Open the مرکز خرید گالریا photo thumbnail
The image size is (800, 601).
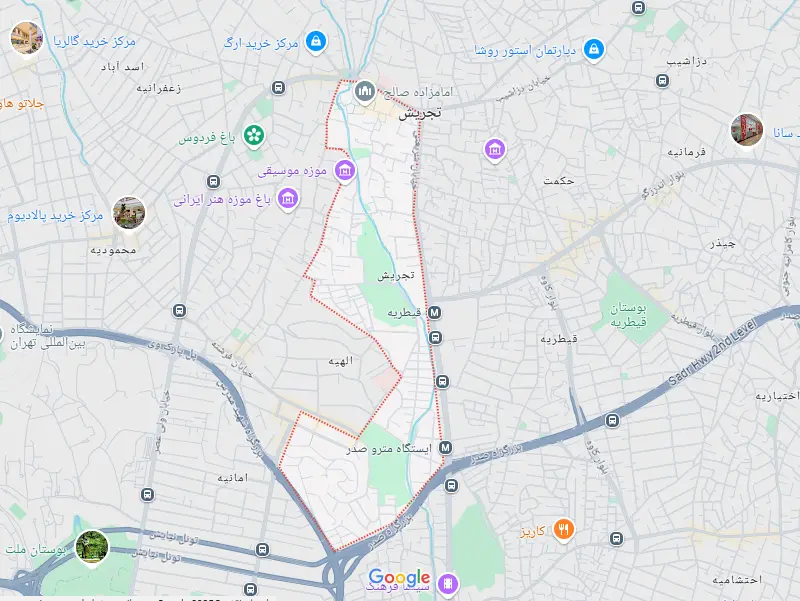click(27, 38)
